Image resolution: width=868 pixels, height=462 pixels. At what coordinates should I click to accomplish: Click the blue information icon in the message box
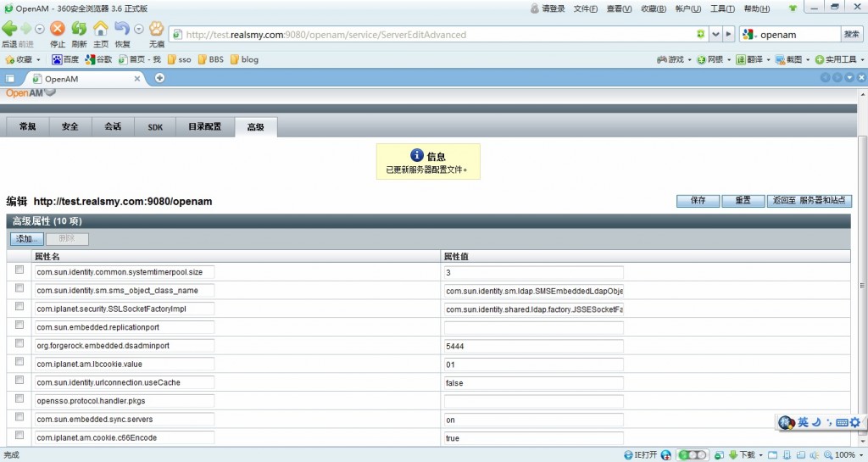pos(417,155)
